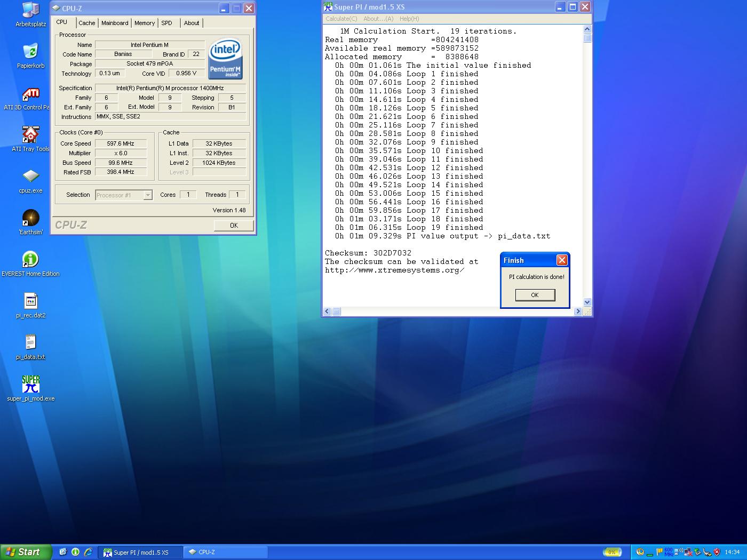Select the super_pi_mod.exe desktop icon
The width and height of the screenshot is (747, 560).
(x=30, y=385)
